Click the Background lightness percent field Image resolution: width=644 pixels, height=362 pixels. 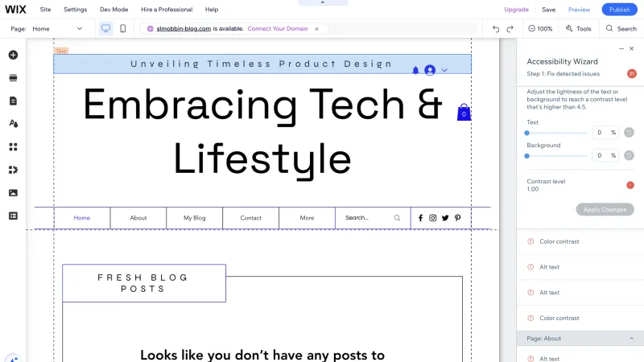point(605,155)
